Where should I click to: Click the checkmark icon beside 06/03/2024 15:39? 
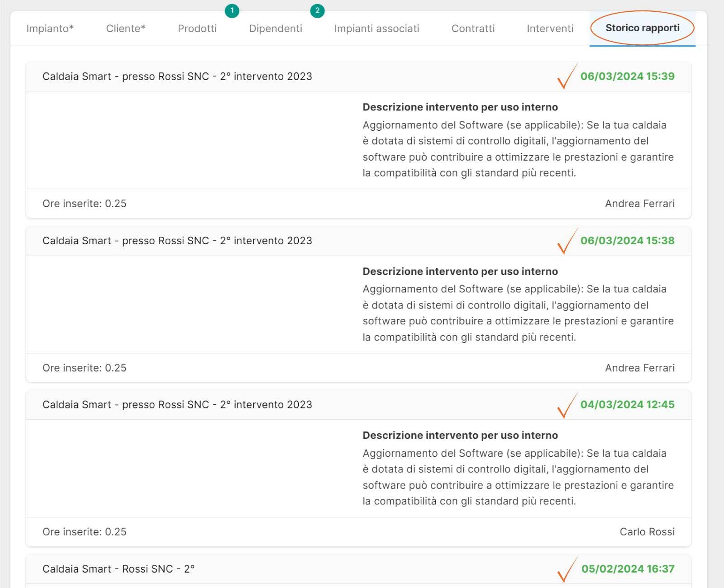click(566, 77)
